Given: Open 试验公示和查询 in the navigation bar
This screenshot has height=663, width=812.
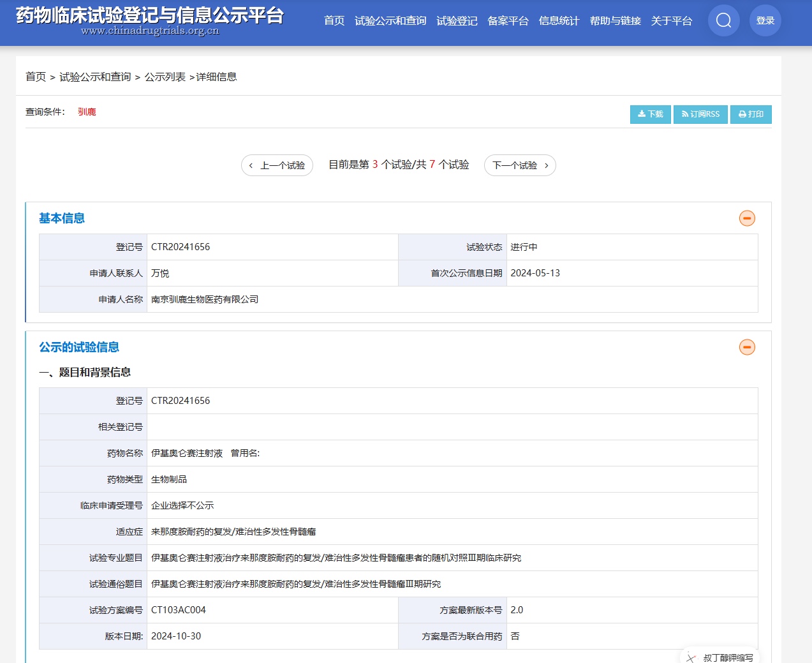Looking at the screenshot, I should 390,21.
